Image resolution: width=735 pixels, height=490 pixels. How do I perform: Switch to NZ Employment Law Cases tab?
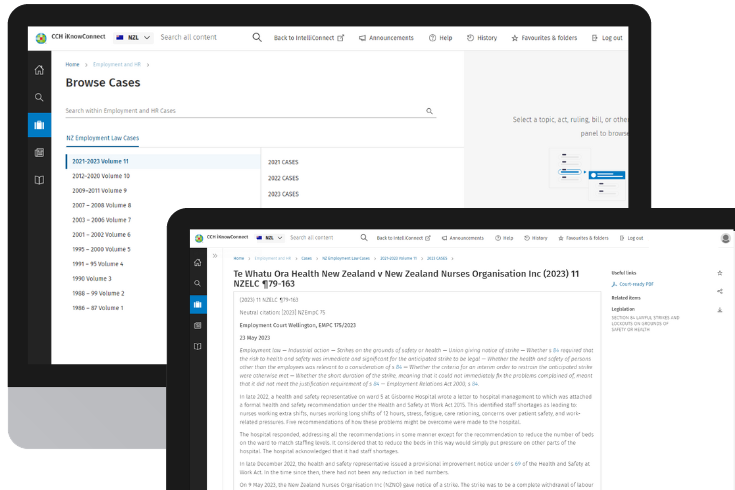[102, 138]
